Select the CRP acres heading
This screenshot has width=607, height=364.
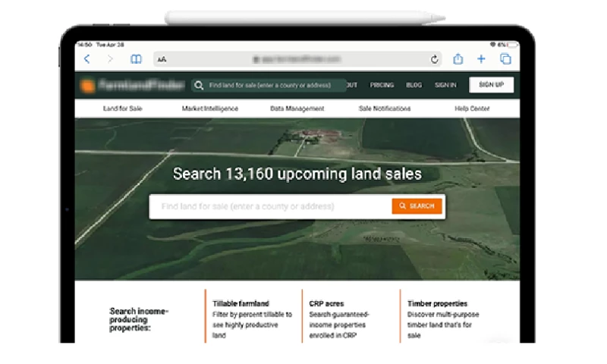326,303
